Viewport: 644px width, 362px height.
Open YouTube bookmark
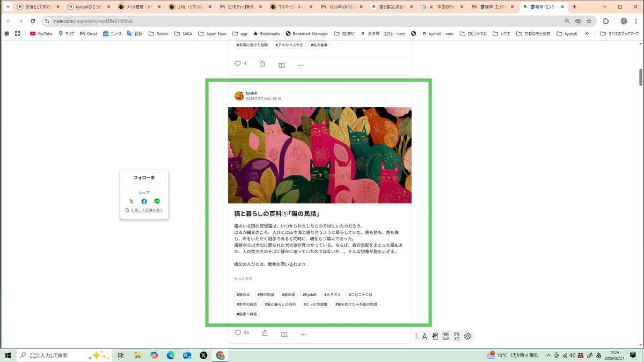(x=41, y=33)
